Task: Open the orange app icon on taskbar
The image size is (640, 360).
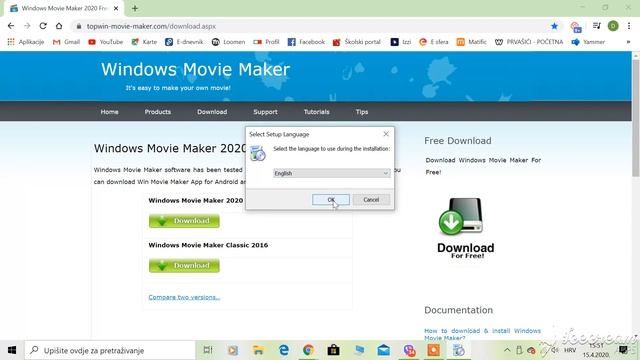Action: 434,350
